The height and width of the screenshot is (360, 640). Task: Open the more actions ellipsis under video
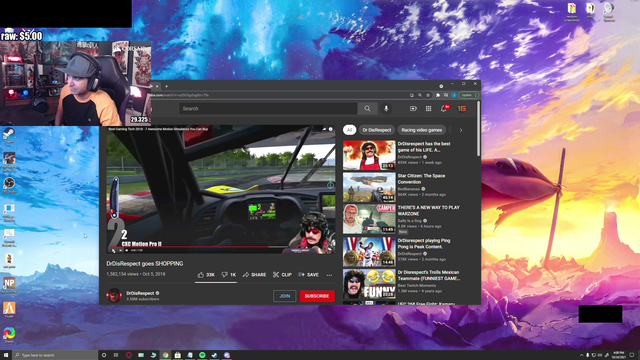[x=329, y=275]
